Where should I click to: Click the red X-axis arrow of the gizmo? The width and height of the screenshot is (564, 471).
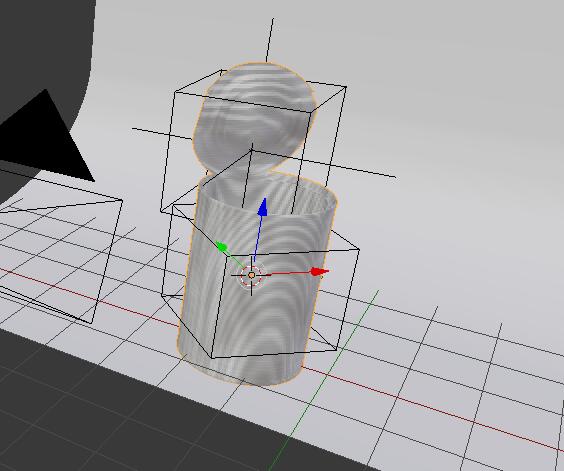(319, 272)
